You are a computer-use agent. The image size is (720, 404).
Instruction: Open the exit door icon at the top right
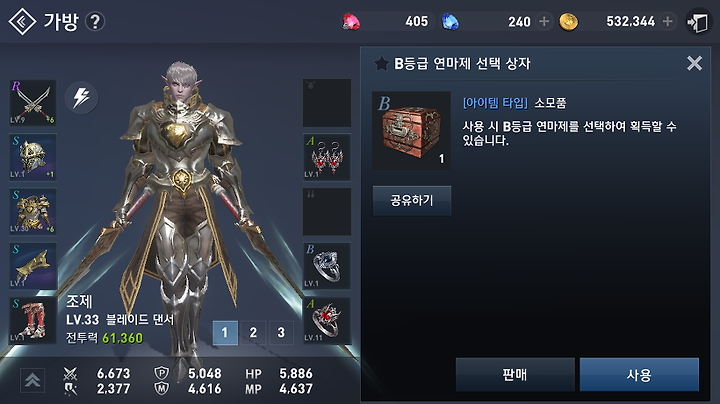[x=698, y=22]
